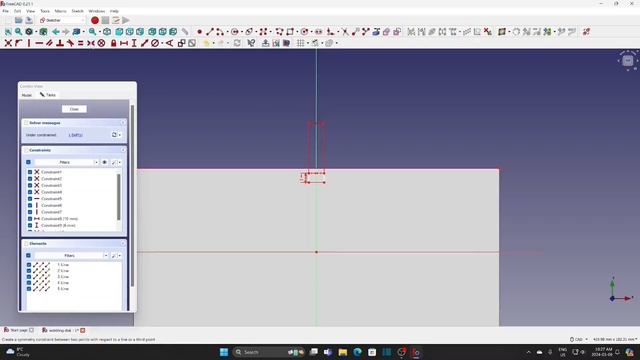
Task: Click the fit all view icon
Action: [x=8, y=31]
